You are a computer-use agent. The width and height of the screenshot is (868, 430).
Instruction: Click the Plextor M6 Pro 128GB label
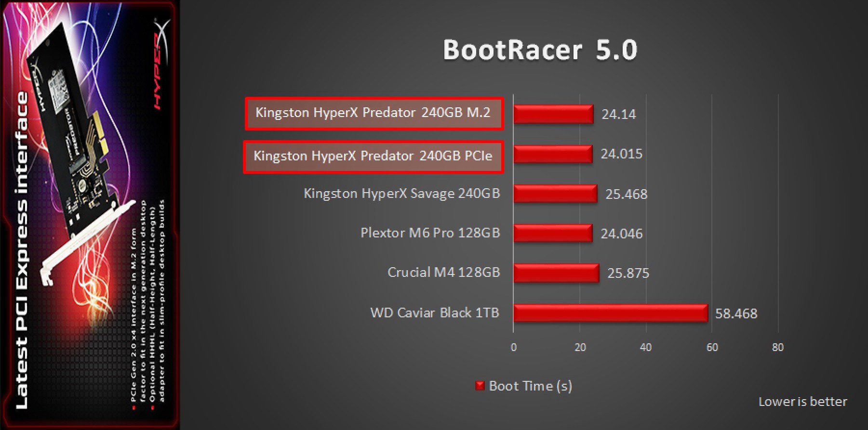pyautogui.click(x=430, y=233)
